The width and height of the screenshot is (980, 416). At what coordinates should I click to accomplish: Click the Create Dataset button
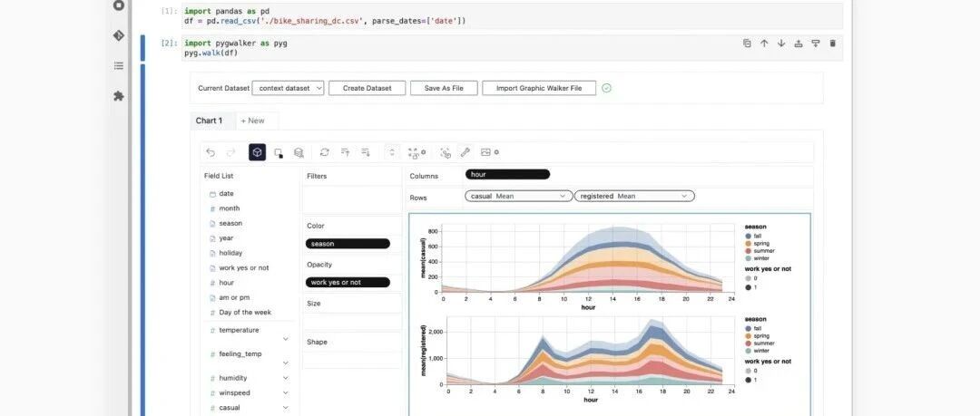pyautogui.click(x=367, y=88)
